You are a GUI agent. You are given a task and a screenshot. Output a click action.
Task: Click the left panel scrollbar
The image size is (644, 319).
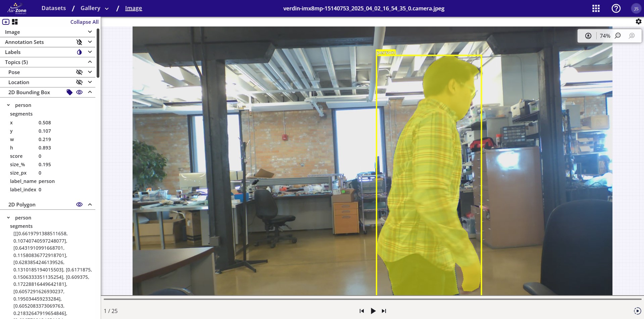pyautogui.click(x=98, y=53)
